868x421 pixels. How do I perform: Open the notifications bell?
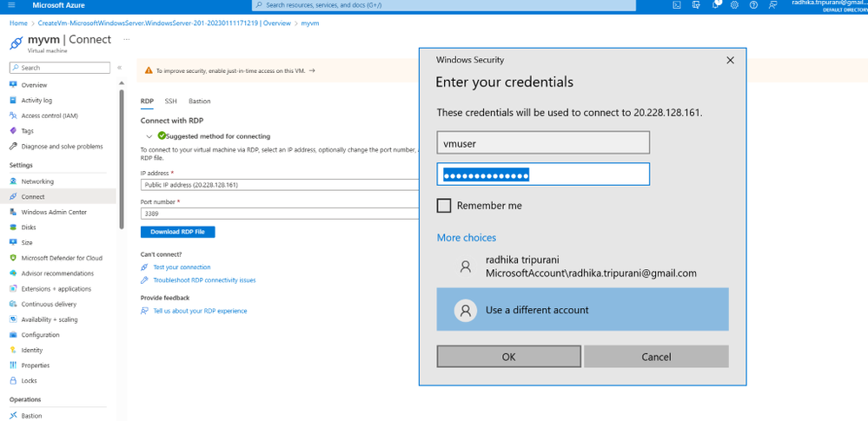click(x=715, y=5)
